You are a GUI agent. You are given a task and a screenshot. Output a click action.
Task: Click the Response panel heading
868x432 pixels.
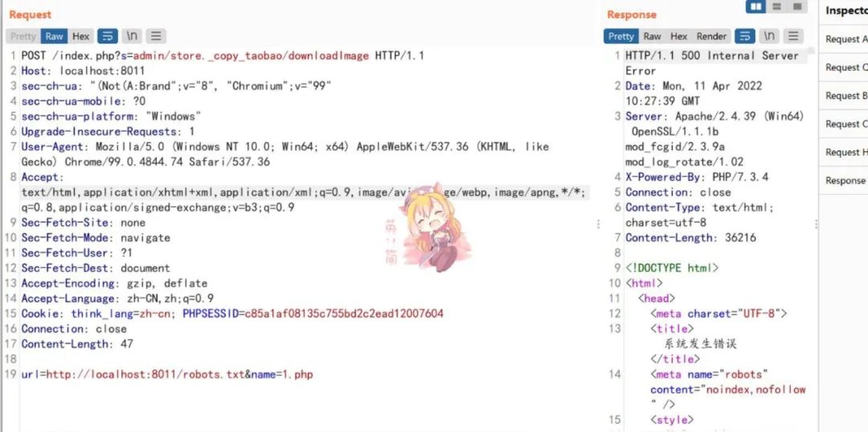632,14
